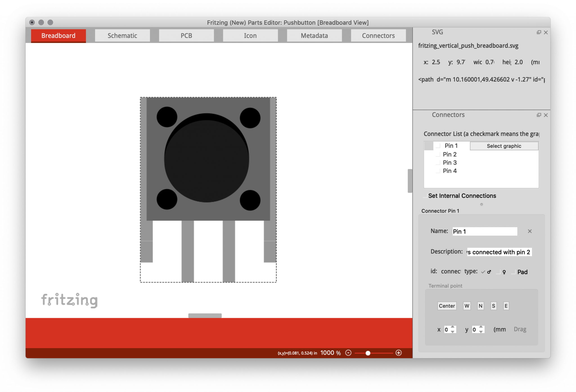Open the Metadata tab
Viewport: 576px width, 392px height.
pyautogui.click(x=314, y=36)
